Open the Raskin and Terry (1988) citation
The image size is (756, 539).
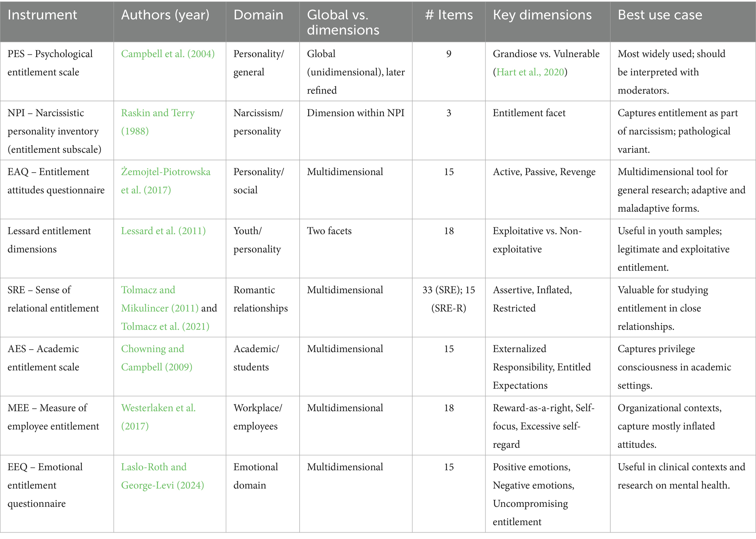click(x=158, y=113)
